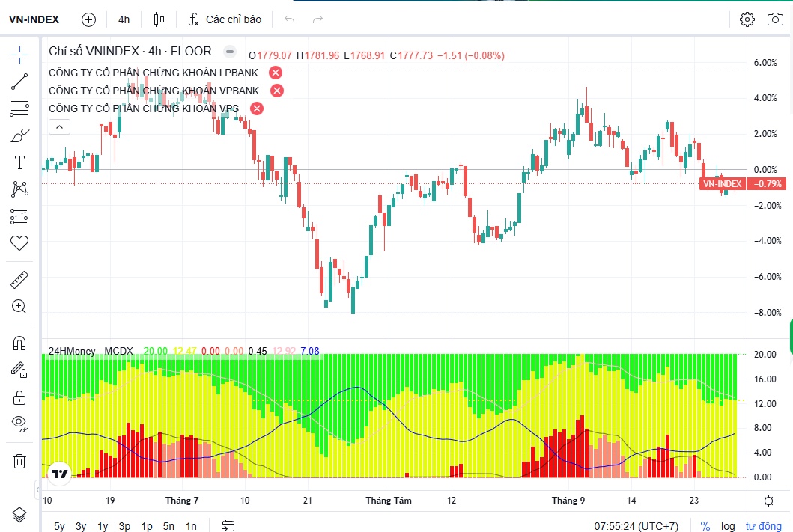Open the go-to-date calendar
793x532 pixels.
click(x=228, y=526)
